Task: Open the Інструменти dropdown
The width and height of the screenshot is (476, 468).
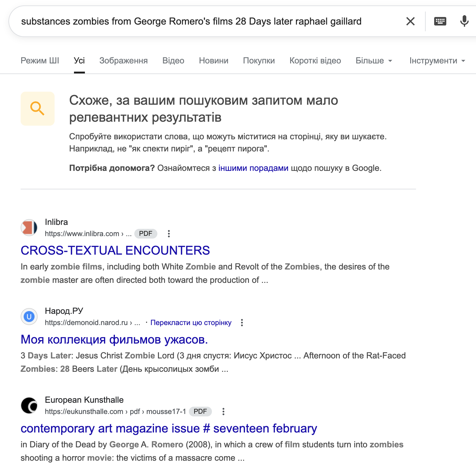Action: (x=437, y=61)
